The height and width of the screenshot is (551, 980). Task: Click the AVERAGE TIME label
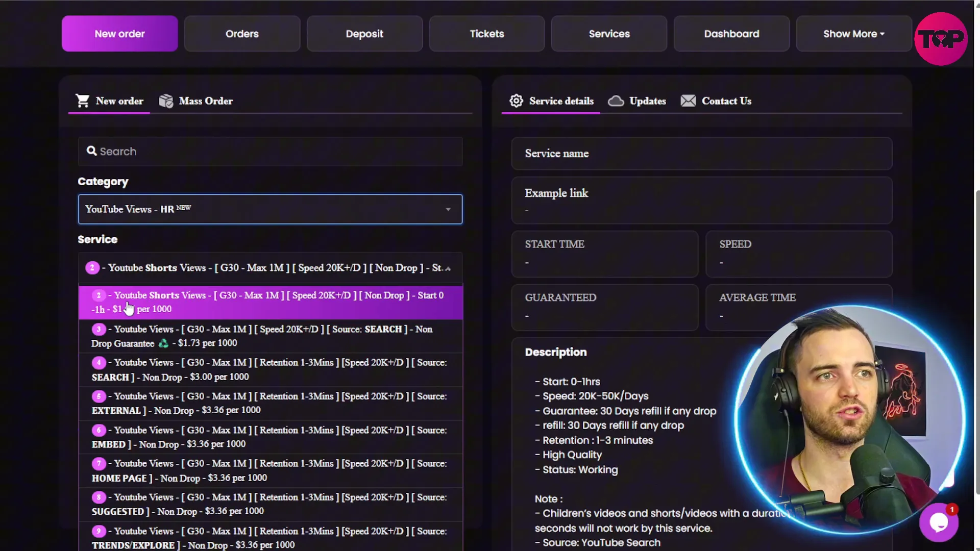757,297
